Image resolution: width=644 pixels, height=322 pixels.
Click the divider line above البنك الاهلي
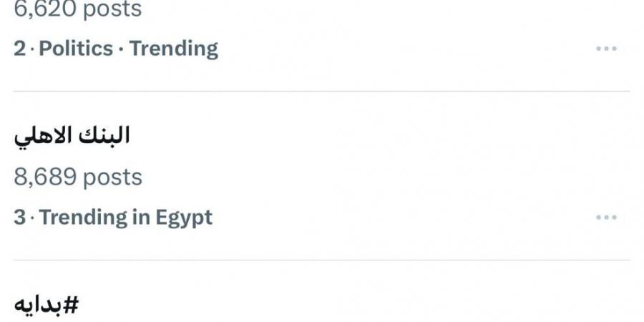[x=322, y=91]
